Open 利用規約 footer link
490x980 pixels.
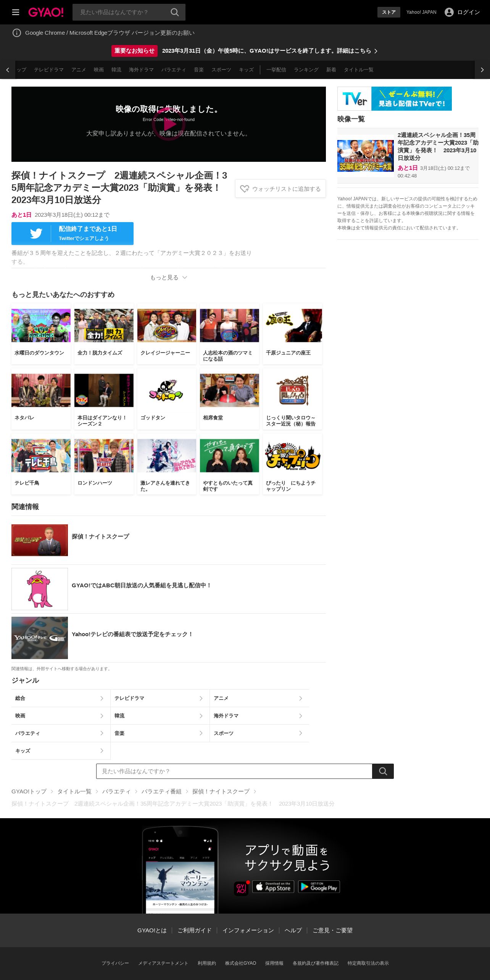207,963
